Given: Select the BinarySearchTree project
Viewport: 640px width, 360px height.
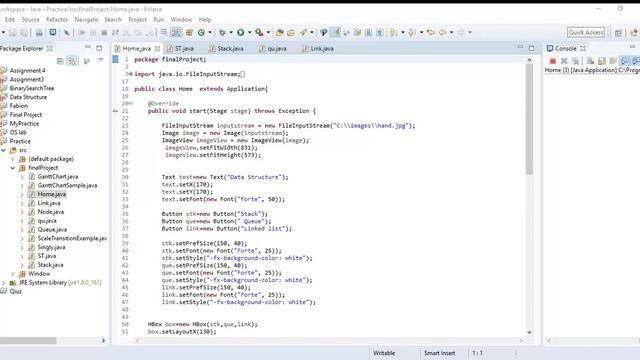Looking at the screenshot, I should [x=31, y=88].
